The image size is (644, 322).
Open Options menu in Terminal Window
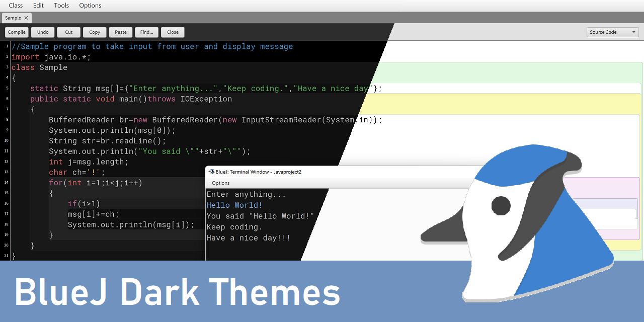[220, 183]
